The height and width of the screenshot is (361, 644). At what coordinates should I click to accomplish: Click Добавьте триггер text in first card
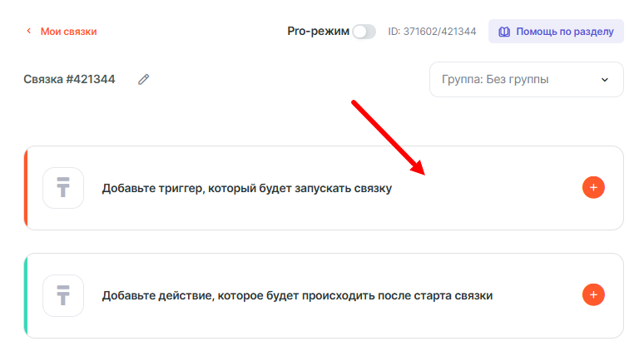point(246,189)
